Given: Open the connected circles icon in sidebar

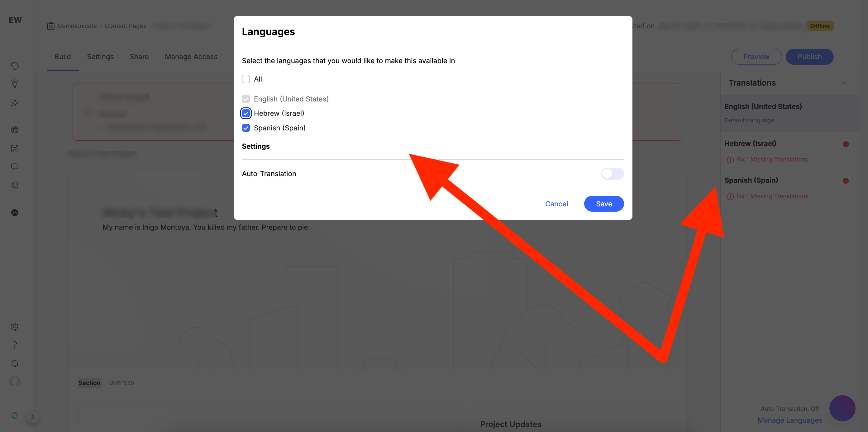Looking at the screenshot, I should 15,185.
